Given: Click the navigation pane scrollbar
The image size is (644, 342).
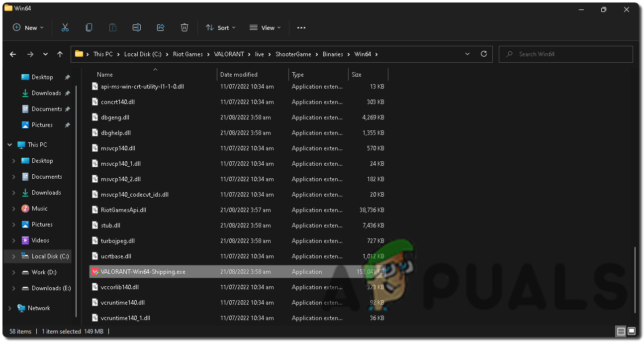Looking at the screenshot, I should pyautogui.click(x=76, y=202).
